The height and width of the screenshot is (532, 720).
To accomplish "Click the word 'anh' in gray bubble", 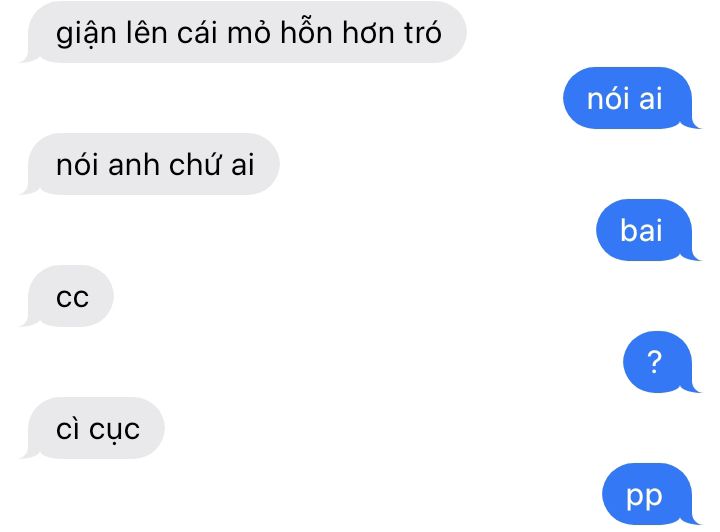I will pos(134,165).
